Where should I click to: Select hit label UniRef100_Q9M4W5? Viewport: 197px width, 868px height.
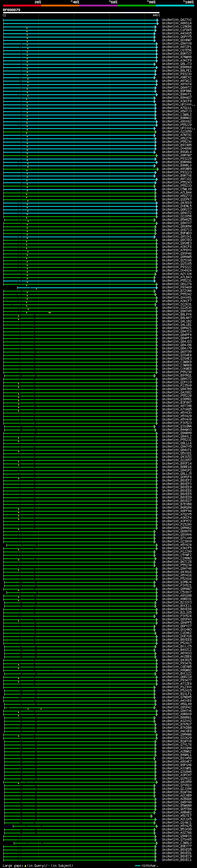(177, 257)
